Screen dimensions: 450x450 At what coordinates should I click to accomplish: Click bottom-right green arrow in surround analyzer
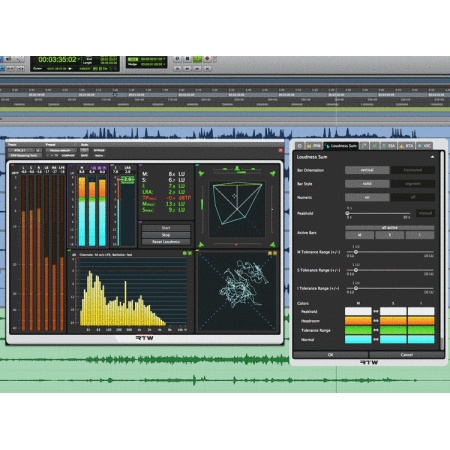[273, 245]
